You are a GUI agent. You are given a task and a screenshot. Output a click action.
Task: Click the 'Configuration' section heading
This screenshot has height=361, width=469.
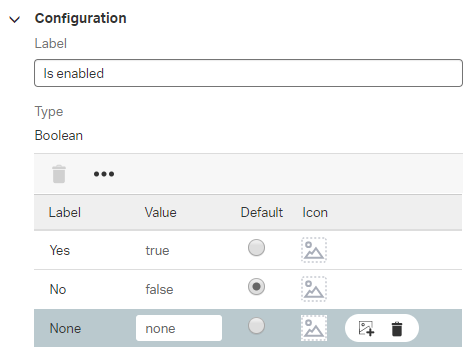(x=81, y=18)
